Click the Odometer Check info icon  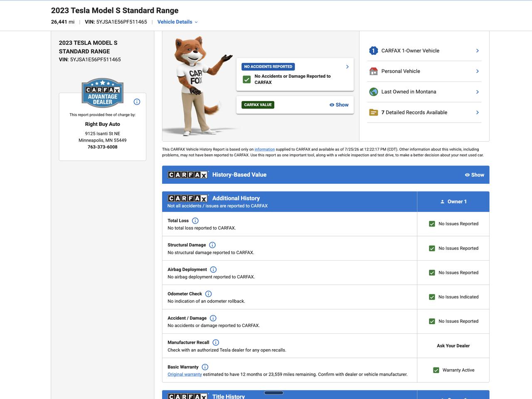pos(209,294)
